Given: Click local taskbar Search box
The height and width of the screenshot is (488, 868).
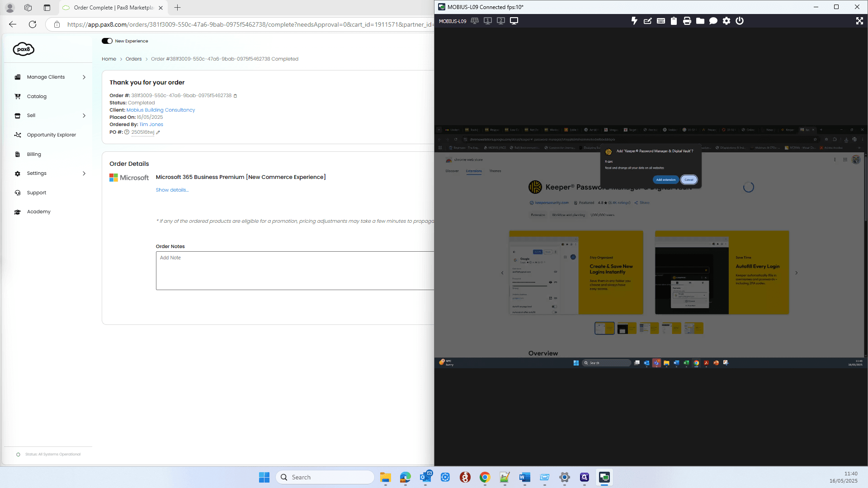Looking at the screenshot, I should pyautogui.click(x=325, y=477).
